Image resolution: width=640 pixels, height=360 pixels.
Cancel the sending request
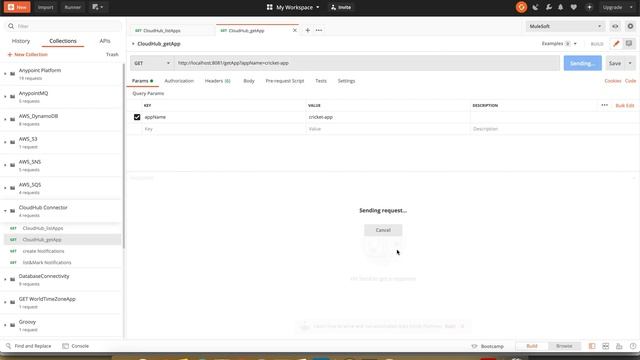(x=383, y=230)
